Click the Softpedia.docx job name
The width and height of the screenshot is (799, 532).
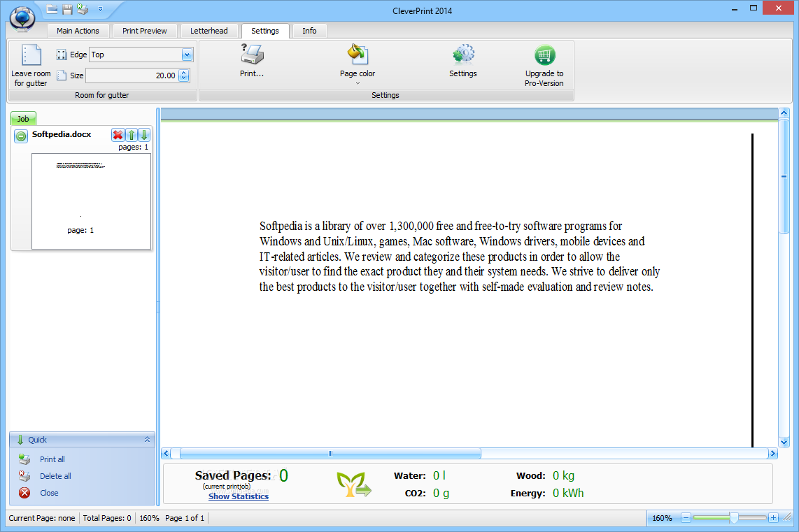[62, 134]
